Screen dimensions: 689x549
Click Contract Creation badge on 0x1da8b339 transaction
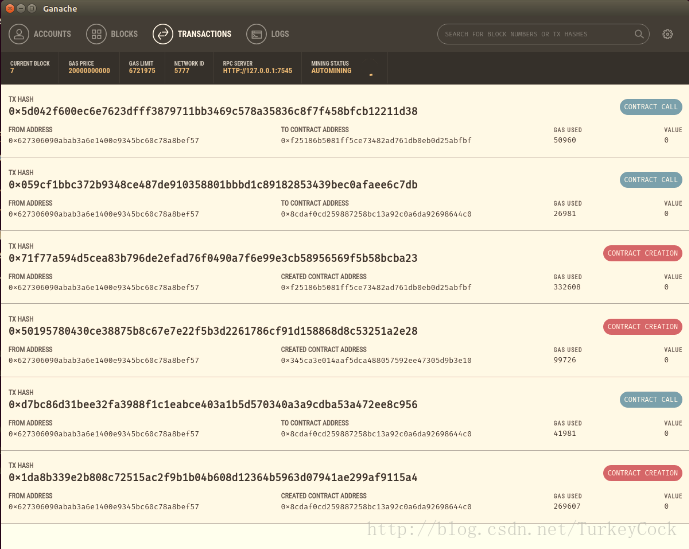point(642,473)
